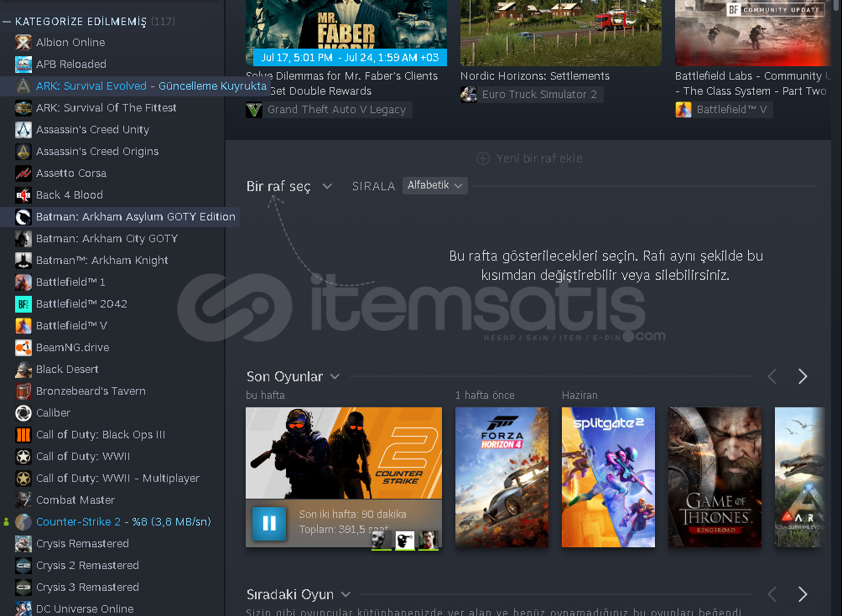Click the plus icon to add a new shelf
This screenshot has height=616, width=842.
point(483,158)
